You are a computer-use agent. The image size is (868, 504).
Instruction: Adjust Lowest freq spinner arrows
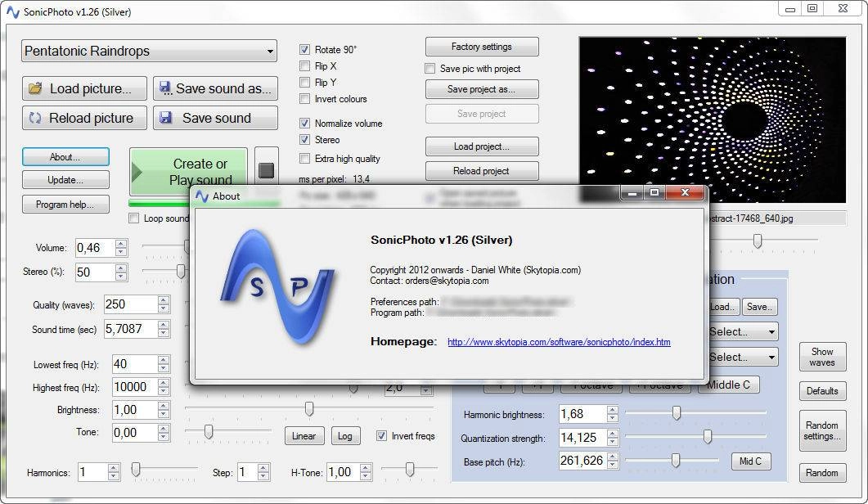(x=164, y=364)
